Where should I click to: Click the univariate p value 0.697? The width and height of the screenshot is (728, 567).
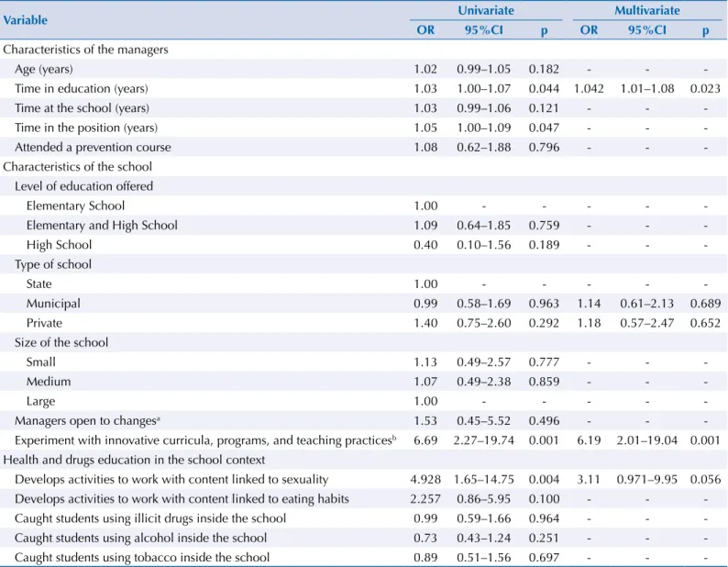pos(544,557)
